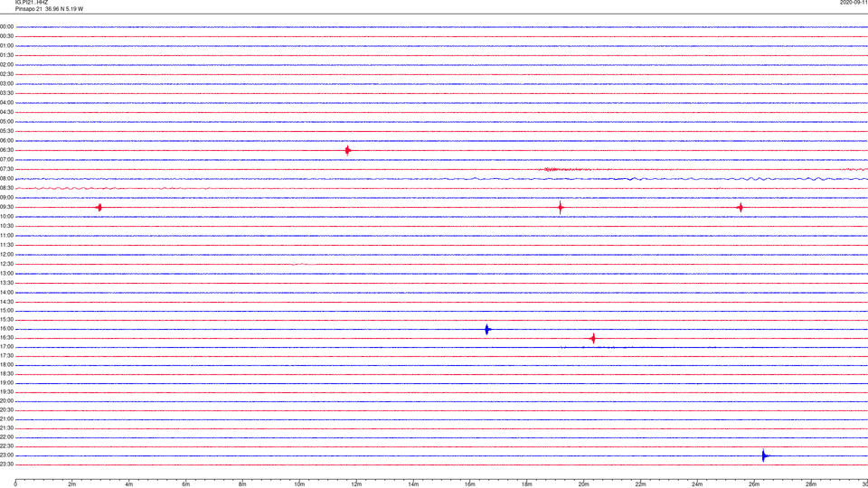The height and width of the screenshot is (488, 868).
Task: Click the '12m' axis tick label
Action: [x=356, y=484]
